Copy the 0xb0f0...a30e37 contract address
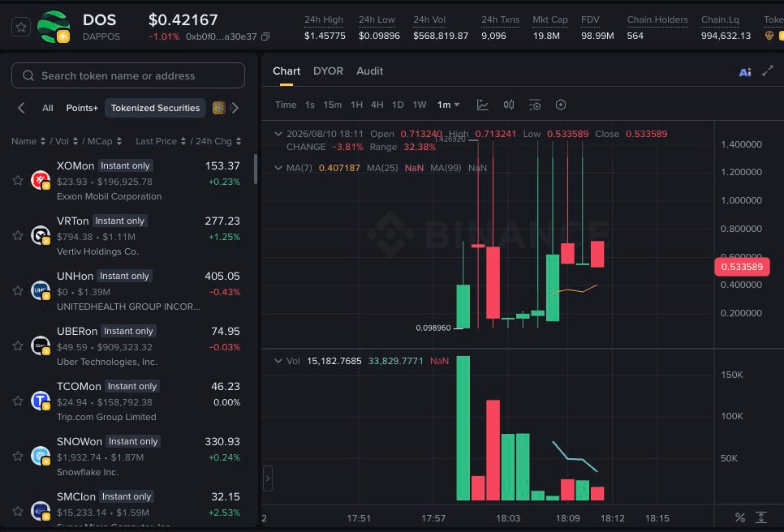This screenshot has width=784, height=532. click(x=265, y=36)
